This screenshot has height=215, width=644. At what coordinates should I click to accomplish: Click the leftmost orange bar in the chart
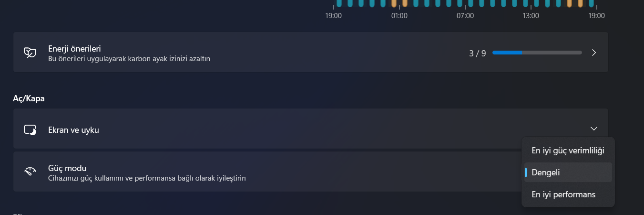[394, 3]
